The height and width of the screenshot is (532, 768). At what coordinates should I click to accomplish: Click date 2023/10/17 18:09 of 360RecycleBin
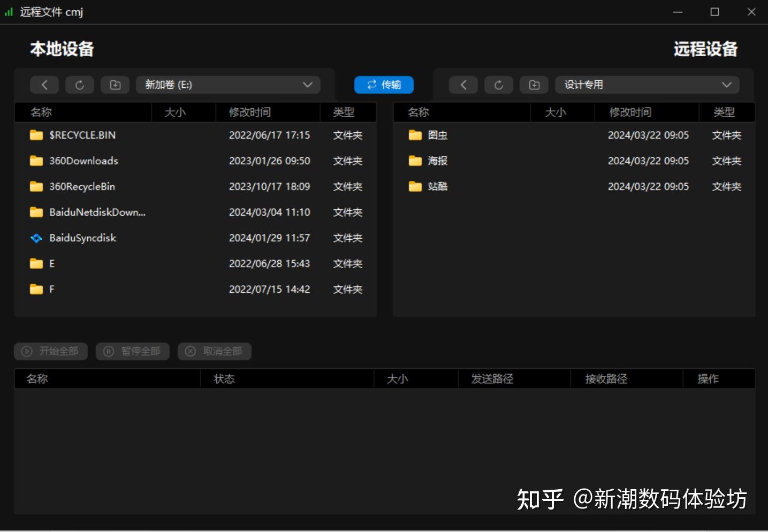(x=270, y=186)
